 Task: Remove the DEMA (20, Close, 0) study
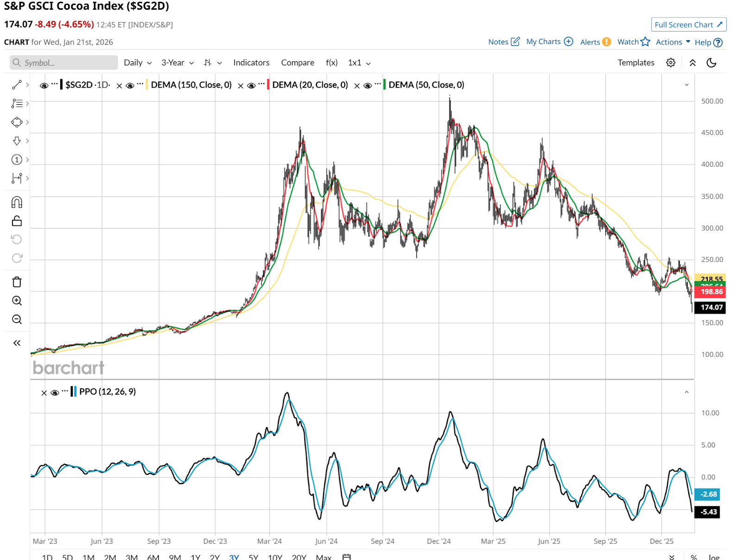pos(240,86)
